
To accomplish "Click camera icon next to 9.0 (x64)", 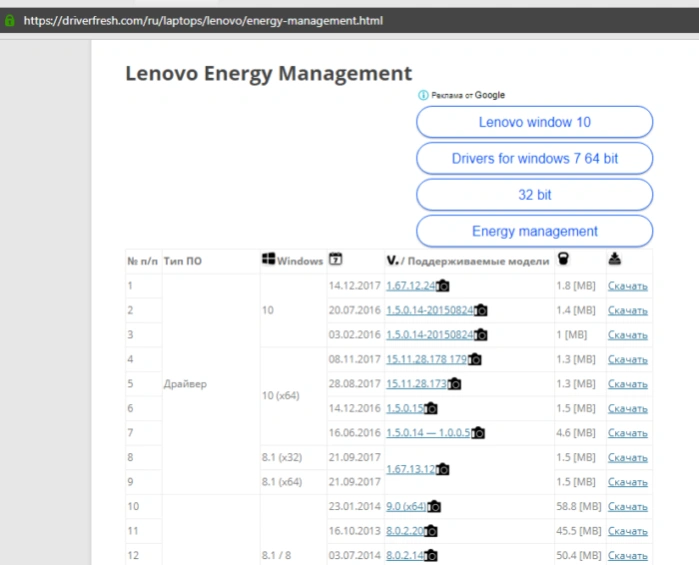I will coord(434,507).
